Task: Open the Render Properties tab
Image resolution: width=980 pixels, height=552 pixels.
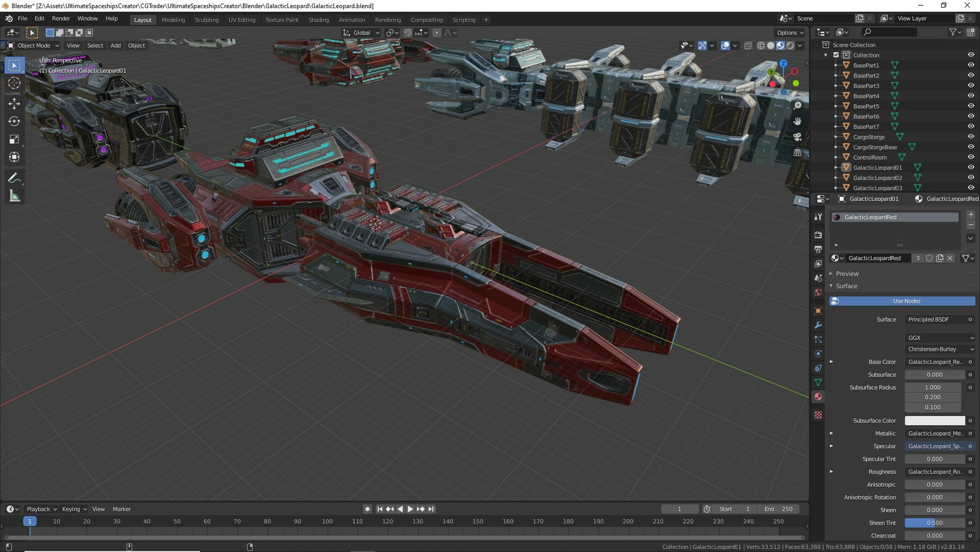Action: (x=818, y=235)
